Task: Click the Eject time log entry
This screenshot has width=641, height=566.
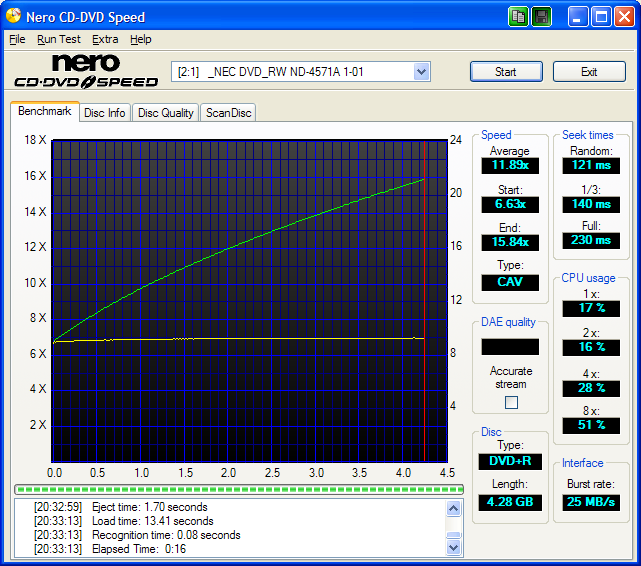Action: [x=121, y=507]
